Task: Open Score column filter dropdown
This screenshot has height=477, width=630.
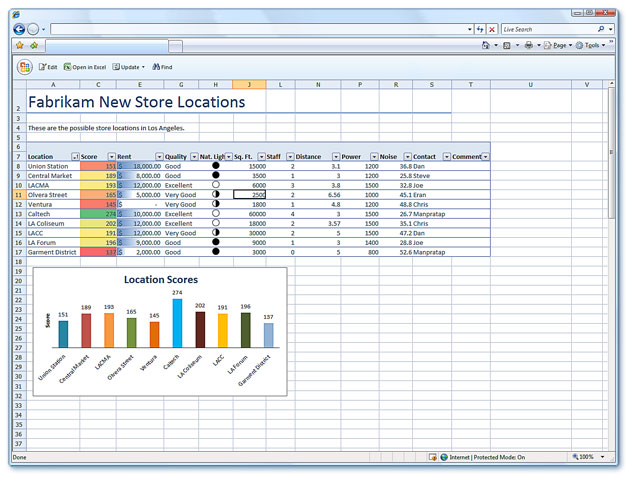Action: pyautogui.click(x=112, y=157)
